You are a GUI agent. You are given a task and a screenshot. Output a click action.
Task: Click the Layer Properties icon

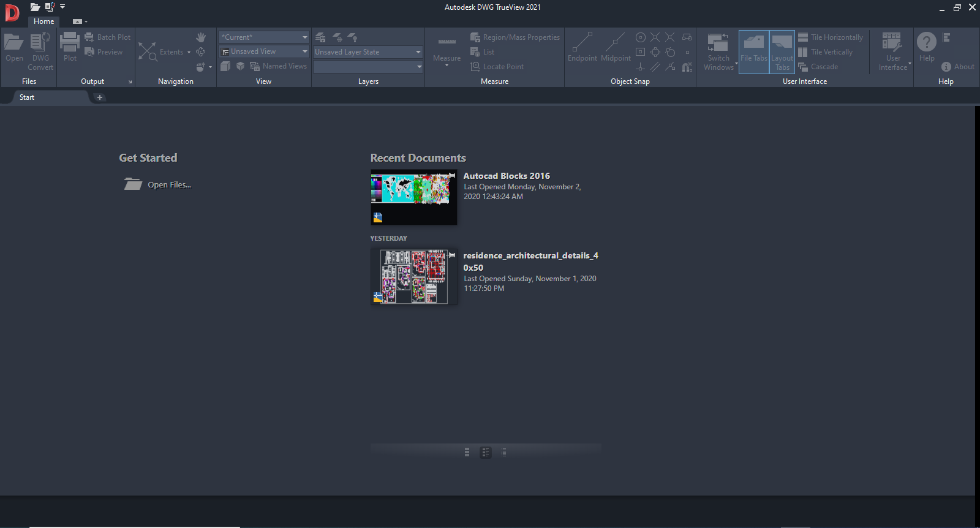tap(320, 37)
